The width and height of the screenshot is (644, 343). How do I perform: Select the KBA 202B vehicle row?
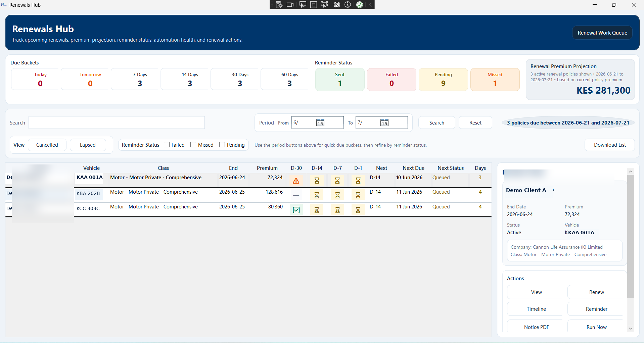[x=248, y=195]
